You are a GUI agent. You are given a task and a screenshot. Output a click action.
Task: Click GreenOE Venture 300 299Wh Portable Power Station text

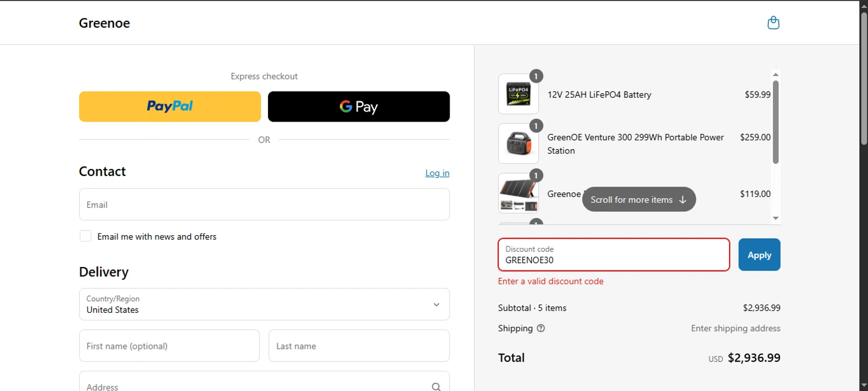coord(636,144)
